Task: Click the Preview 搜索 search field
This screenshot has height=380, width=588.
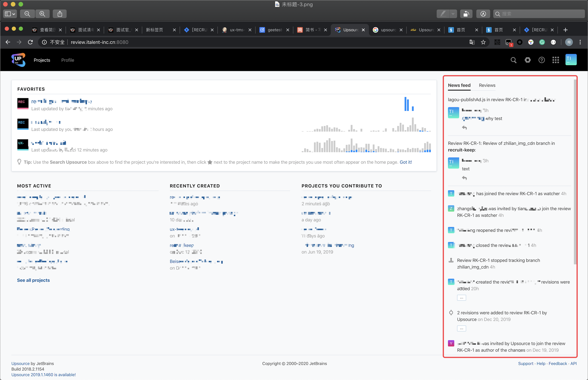Action: click(539, 14)
